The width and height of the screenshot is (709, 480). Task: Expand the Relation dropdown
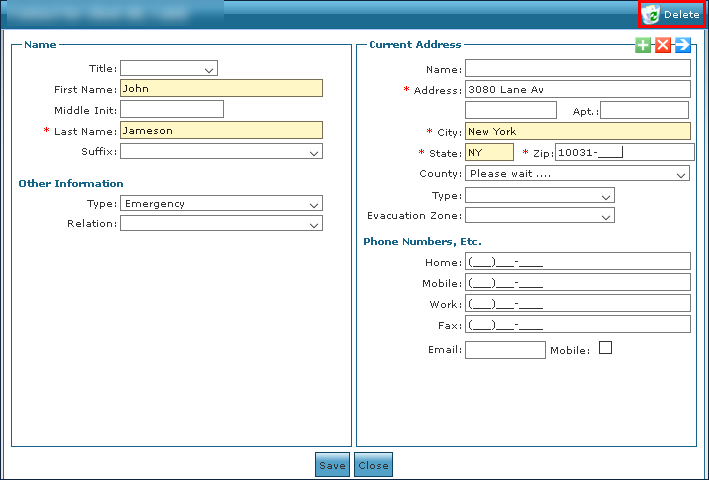(221, 224)
